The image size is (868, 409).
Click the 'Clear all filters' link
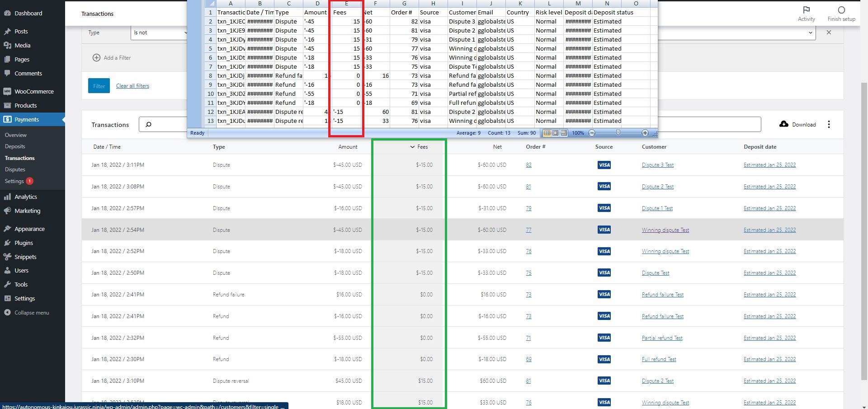coord(132,85)
